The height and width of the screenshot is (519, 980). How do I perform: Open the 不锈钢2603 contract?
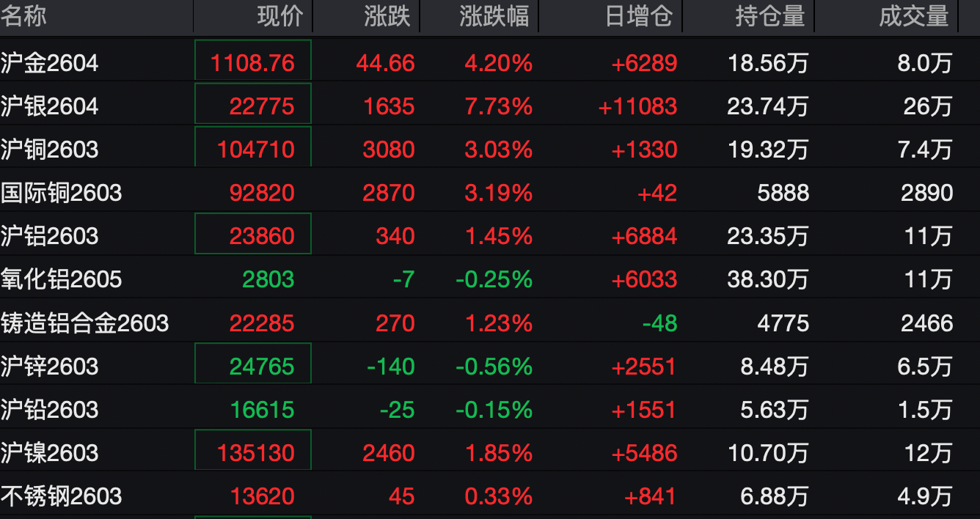click(62, 496)
